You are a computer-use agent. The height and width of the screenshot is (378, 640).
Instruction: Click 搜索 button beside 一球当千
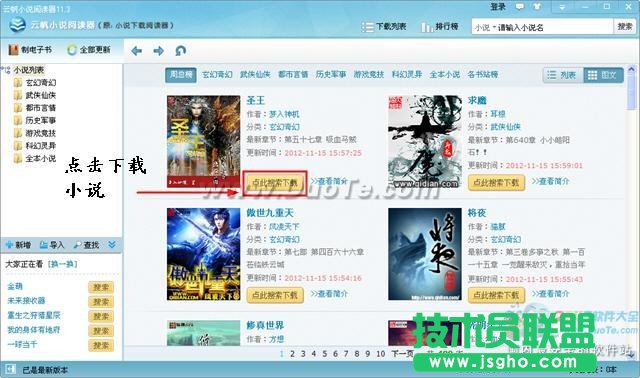click(100, 345)
